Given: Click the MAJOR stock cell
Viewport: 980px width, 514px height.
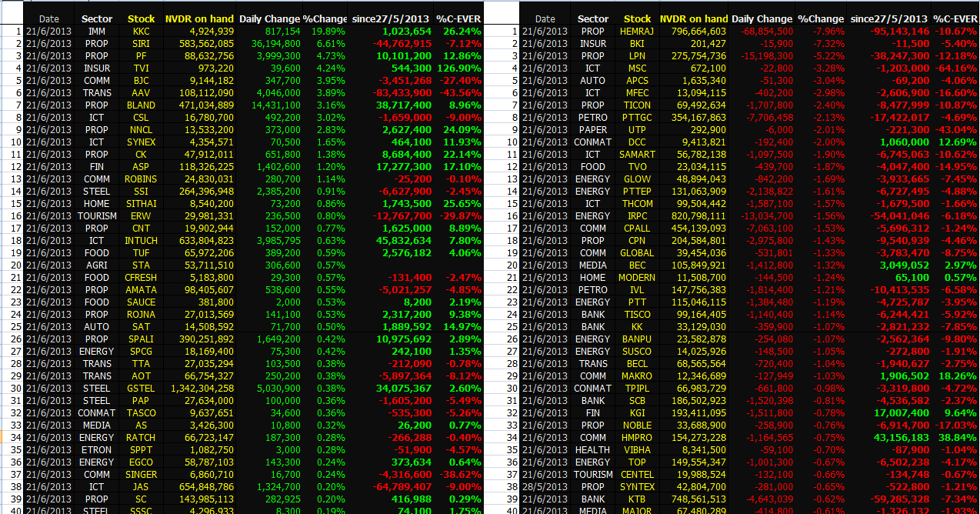Looking at the screenshot, I should pyautogui.click(x=637, y=510).
